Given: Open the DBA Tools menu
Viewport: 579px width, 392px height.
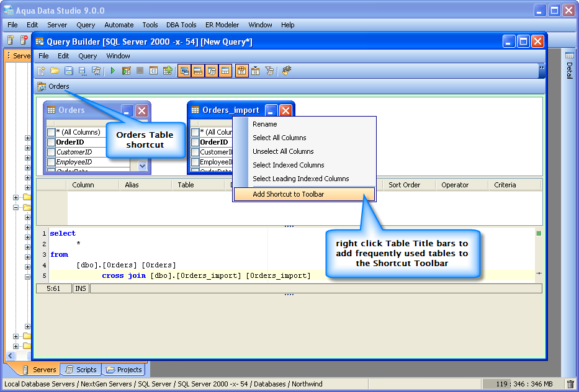Looking at the screenshot, I should 181,25.
